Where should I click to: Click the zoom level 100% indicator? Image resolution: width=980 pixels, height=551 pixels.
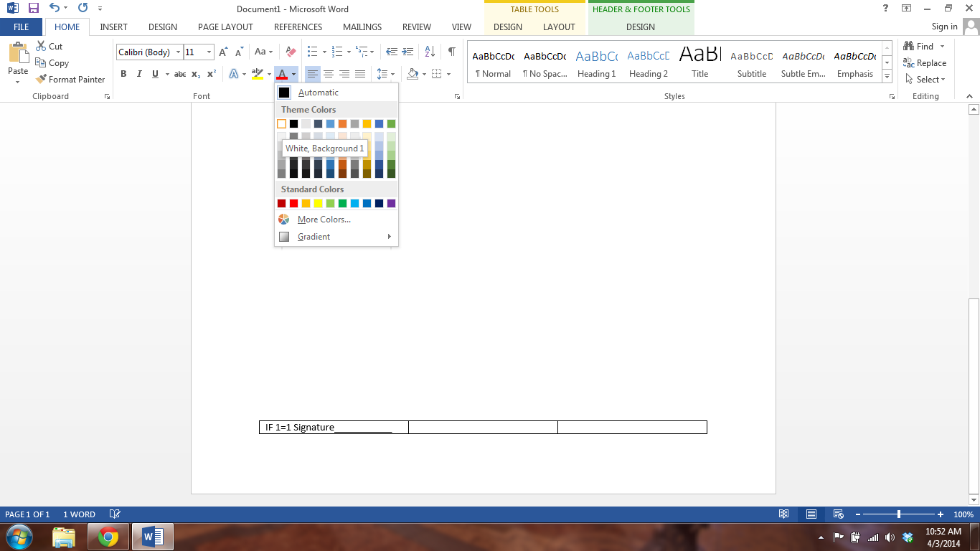(x=963, y=514)
